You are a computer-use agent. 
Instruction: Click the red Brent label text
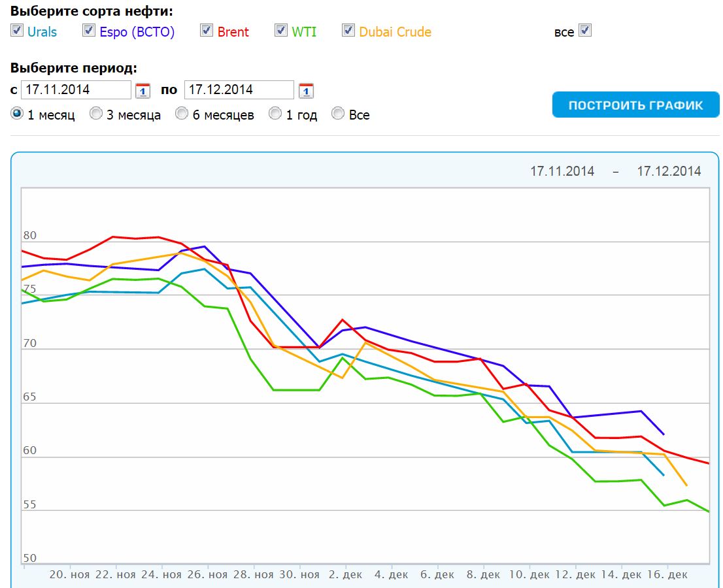[x=233, y=32]
